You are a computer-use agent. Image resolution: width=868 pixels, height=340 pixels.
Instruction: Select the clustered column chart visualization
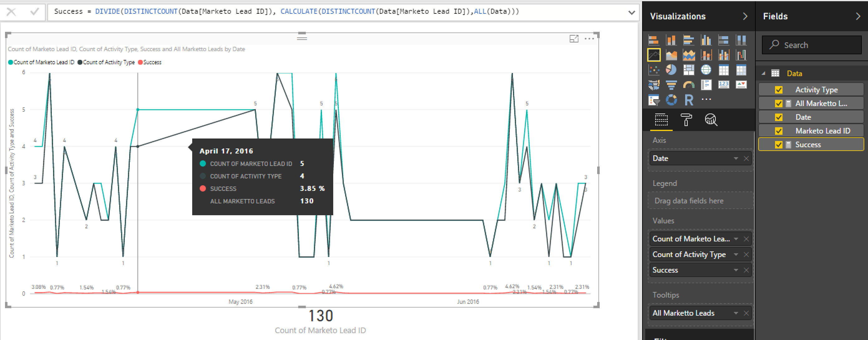point(706,40)
